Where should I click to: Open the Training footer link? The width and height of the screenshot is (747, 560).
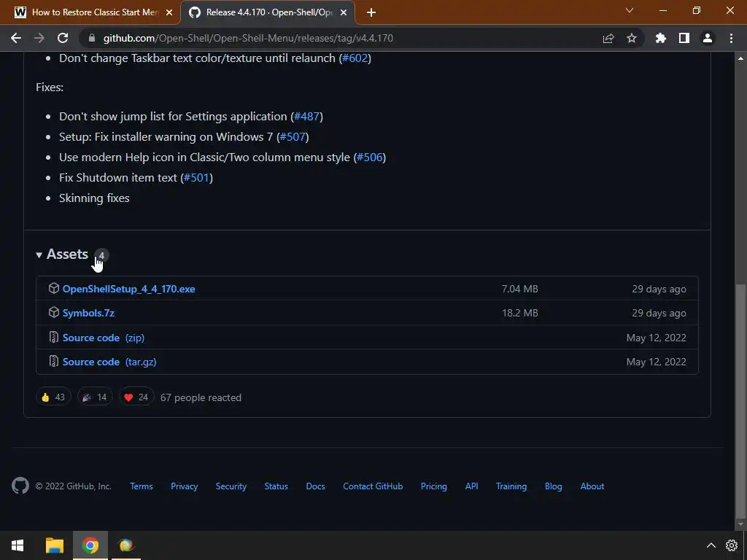pyautogui.click(x=511, y=486)
